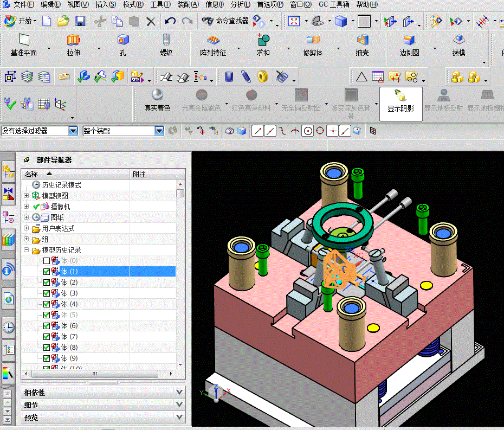Click the triangle shape icon
Screen dimensions: 504x430
361,77
